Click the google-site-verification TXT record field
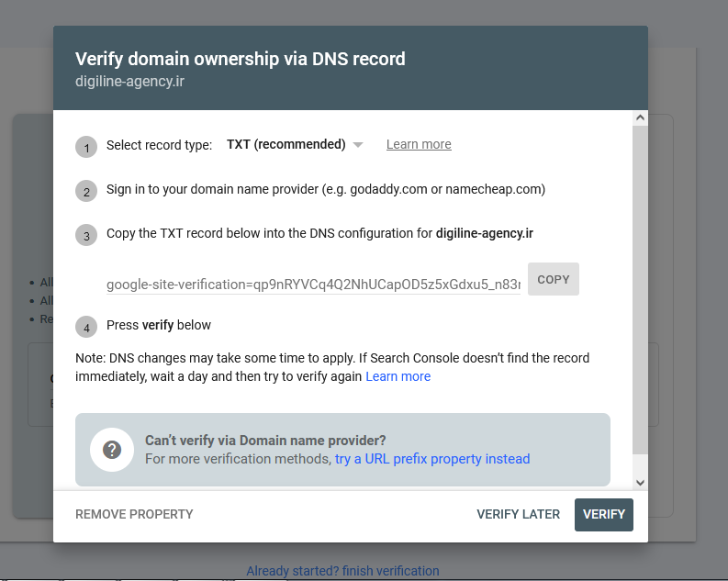This screenshot has height=581, width=728. point(313,285)
